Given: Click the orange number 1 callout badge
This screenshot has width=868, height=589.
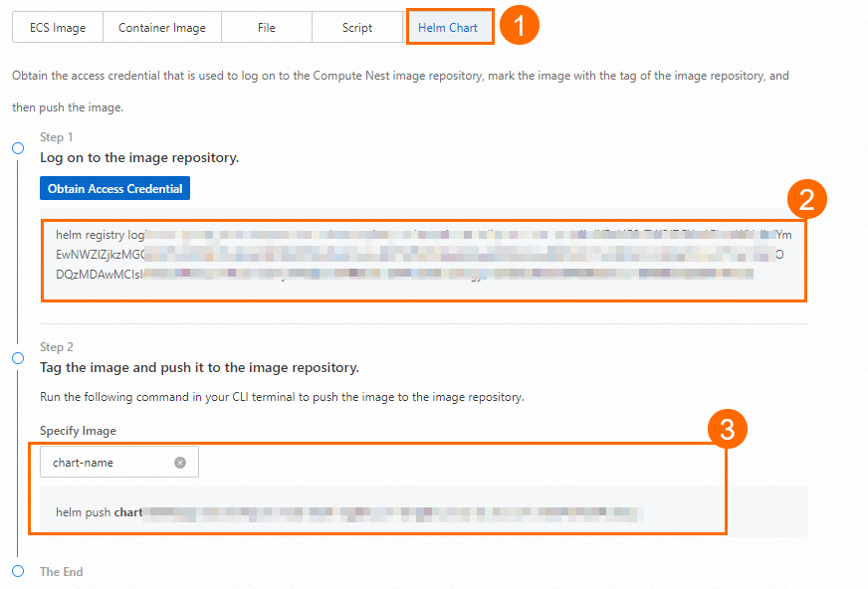Looking at the screenshot, I should [519, 26].
